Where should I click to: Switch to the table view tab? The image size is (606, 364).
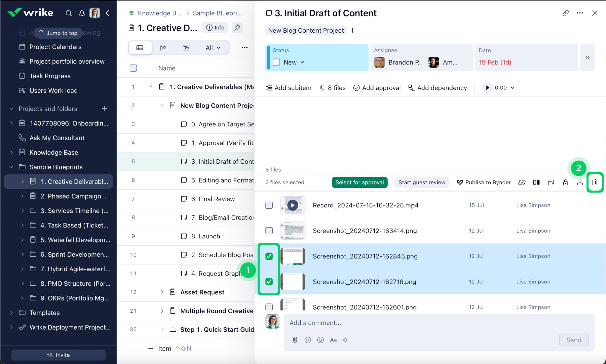click(140, 48)
